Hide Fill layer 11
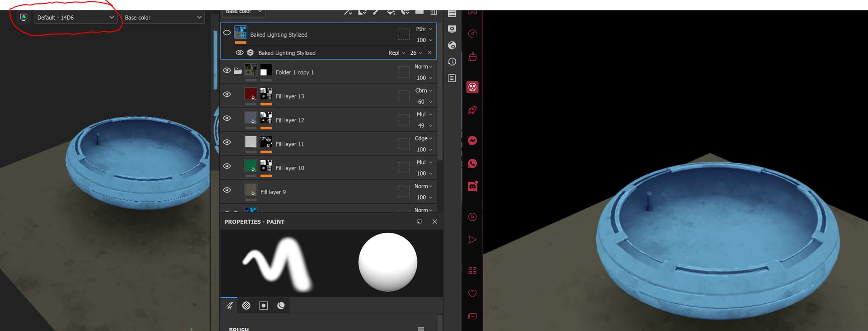 point(227,142)
